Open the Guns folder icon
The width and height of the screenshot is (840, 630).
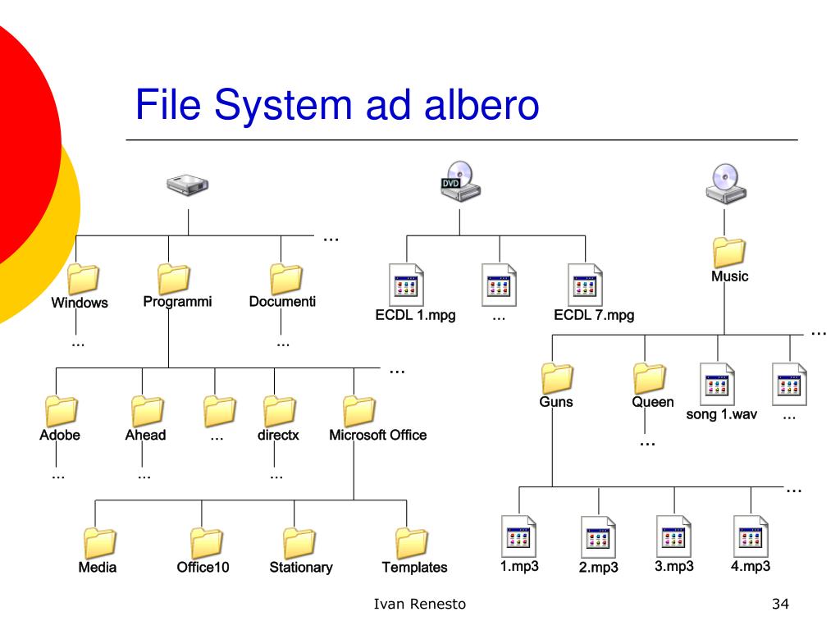(x=557, y=378)
